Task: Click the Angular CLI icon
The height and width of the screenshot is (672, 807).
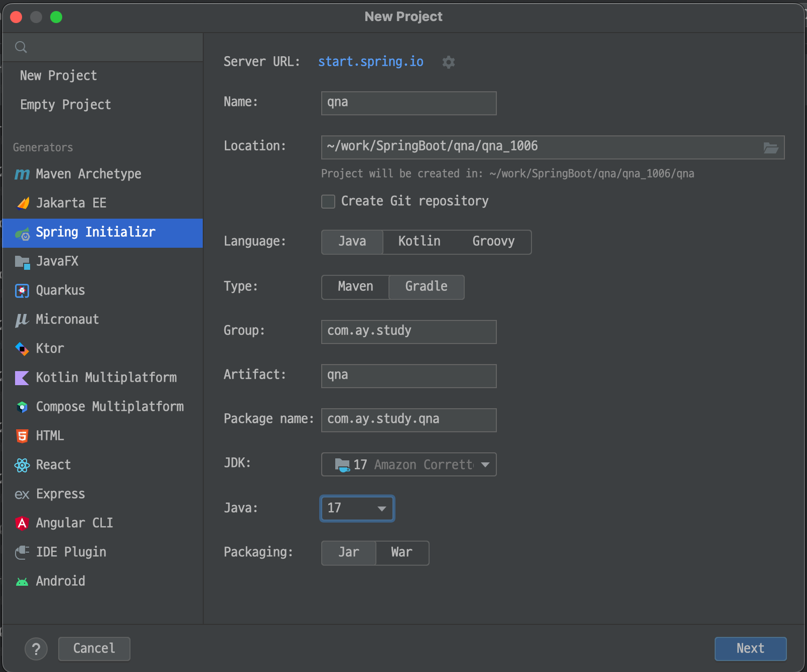Action: (22, 523)
